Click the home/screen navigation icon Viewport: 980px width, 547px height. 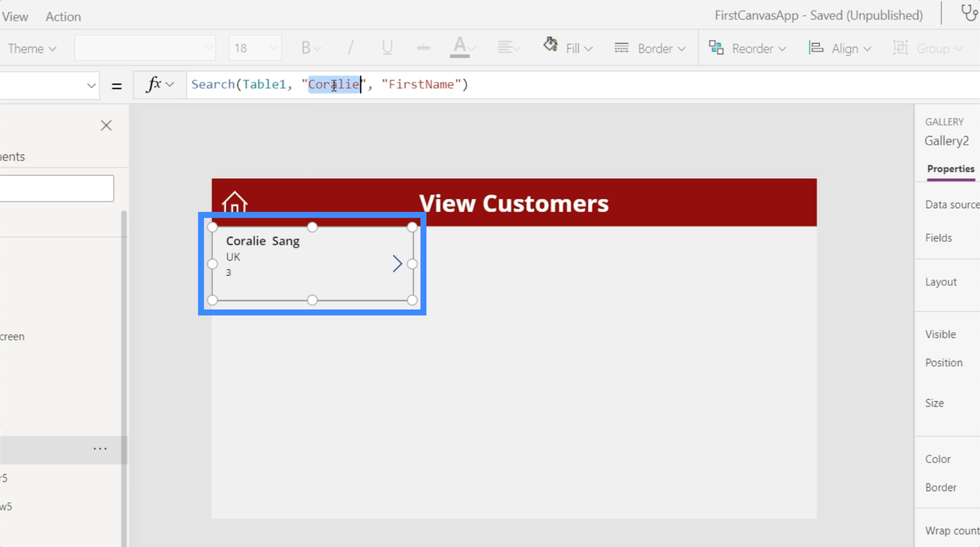[x=235, y=202]
